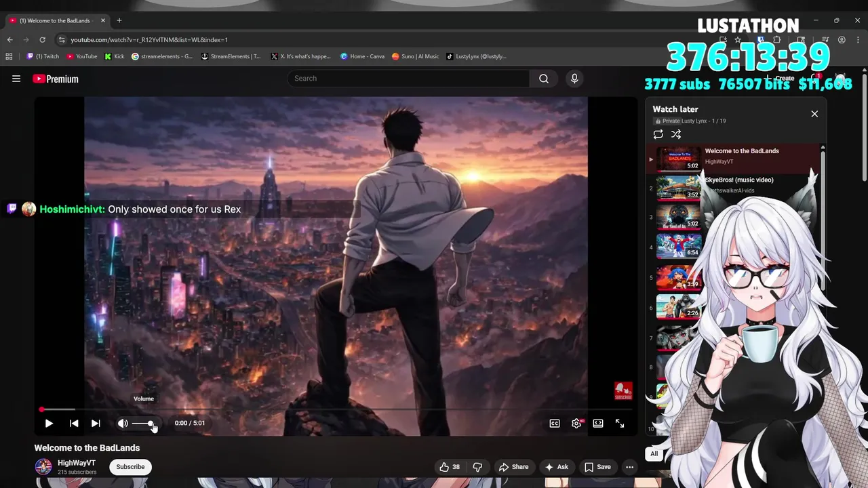Screen dimensions: 868x488
Task: Open Chrome media controls icon
Action: point(825,40)
